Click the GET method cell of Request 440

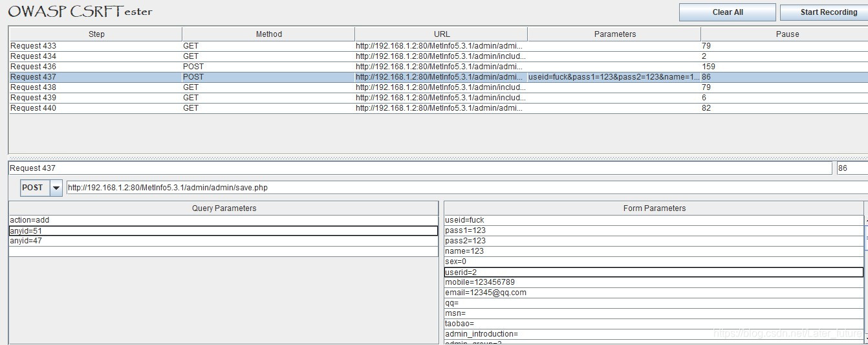pos(268,108)
